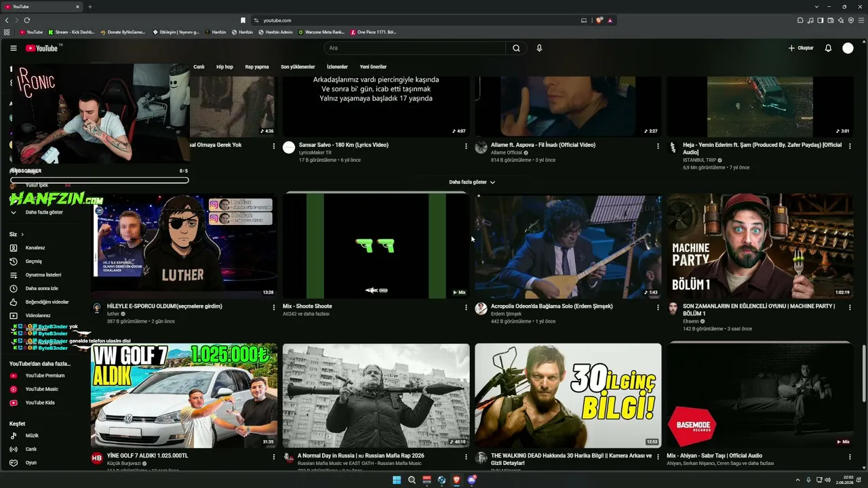This screenshot has height=488, width=868.
Task: Open browser extensions puzzle icon
Action: [801, 20]
